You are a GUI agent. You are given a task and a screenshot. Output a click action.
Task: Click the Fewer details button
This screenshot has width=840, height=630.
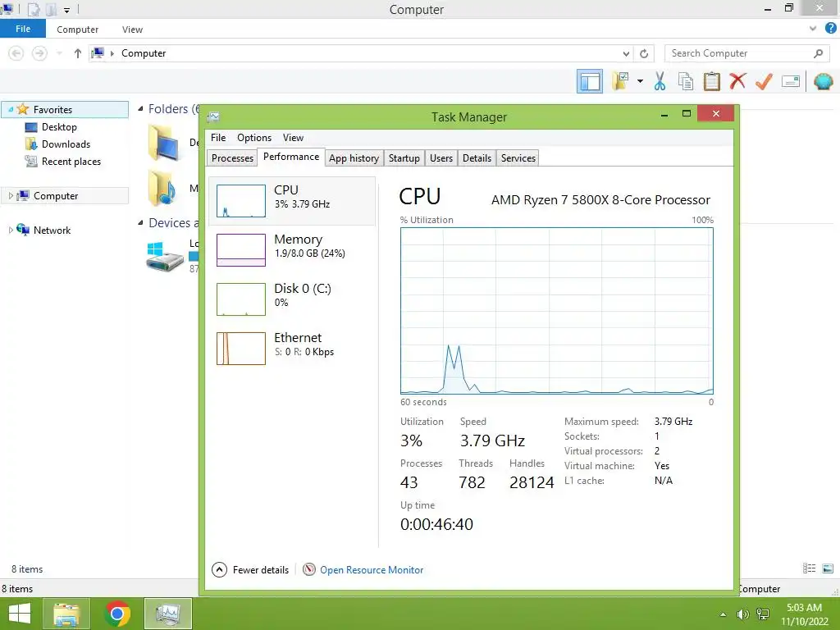(x=250, y=569)
